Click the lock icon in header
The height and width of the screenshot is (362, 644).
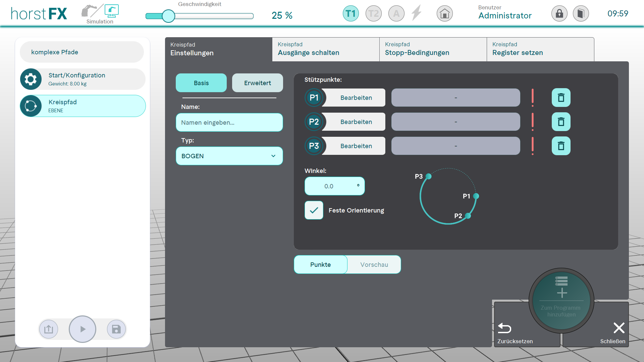click(x=559, y=14)
